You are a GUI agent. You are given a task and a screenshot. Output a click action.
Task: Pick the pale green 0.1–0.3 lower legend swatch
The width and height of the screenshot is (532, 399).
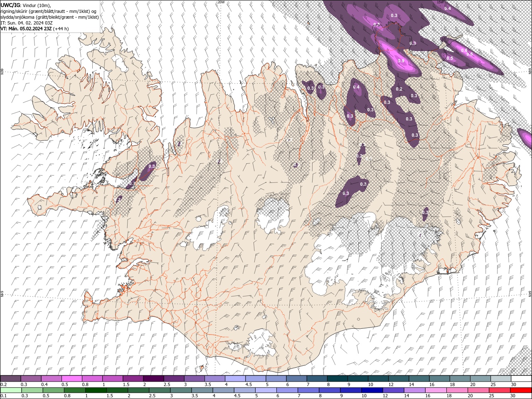tap(10, 390)
